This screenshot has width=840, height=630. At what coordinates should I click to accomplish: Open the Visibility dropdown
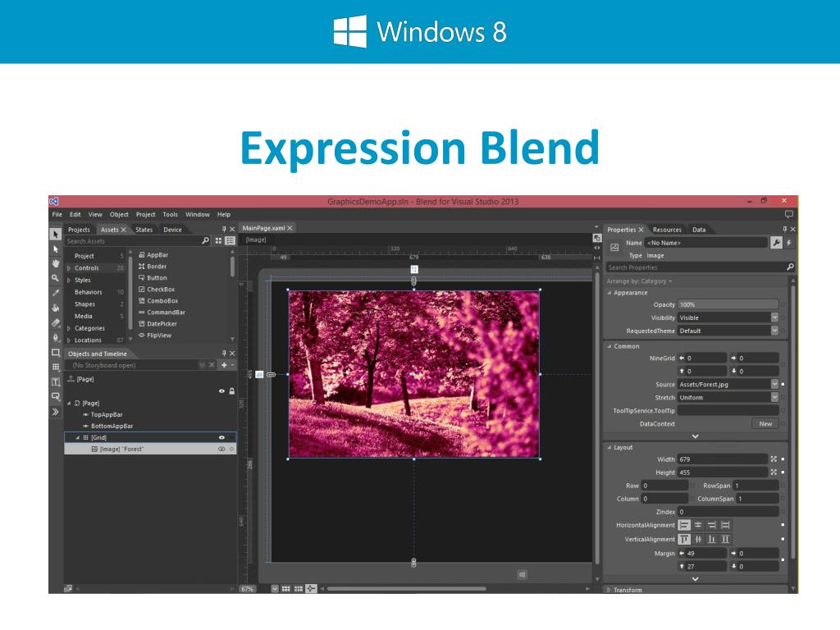tap(774, 317)
